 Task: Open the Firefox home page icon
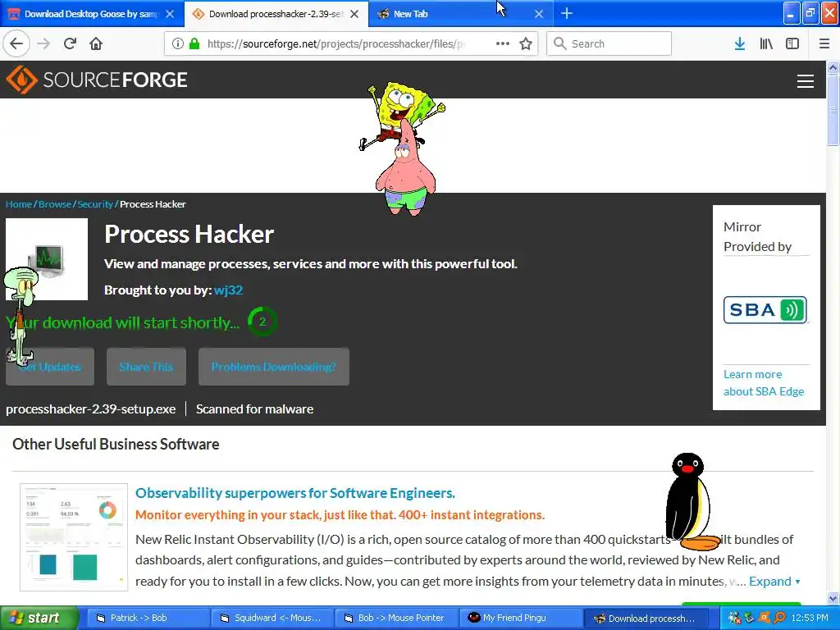(x=96, y=43)
